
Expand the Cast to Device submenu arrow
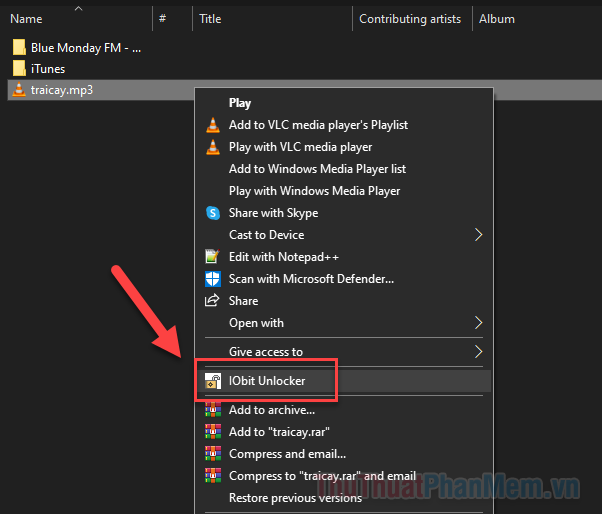click(x=478, y=235)
